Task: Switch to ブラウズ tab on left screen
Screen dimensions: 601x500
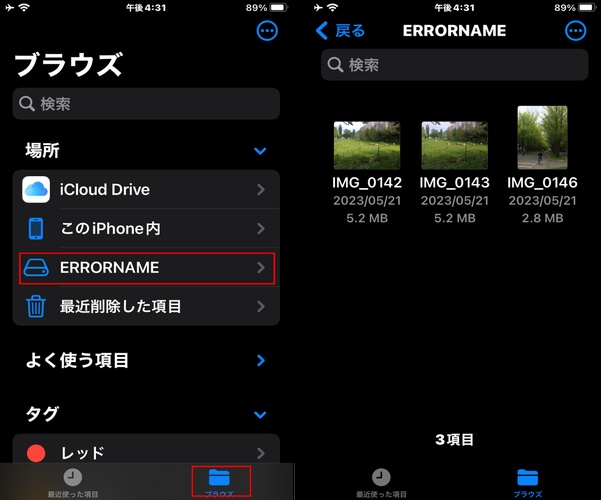Action: coord(219,482)
